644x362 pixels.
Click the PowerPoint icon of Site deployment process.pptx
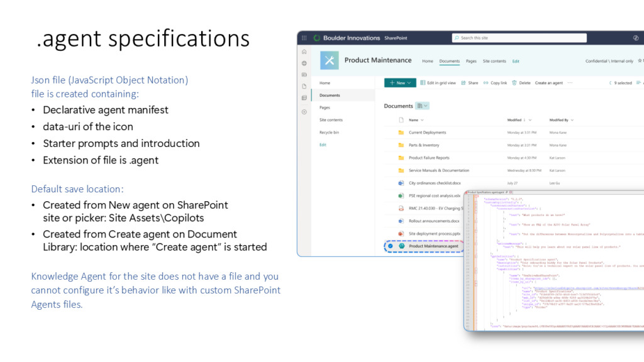[x=401, y=234]
